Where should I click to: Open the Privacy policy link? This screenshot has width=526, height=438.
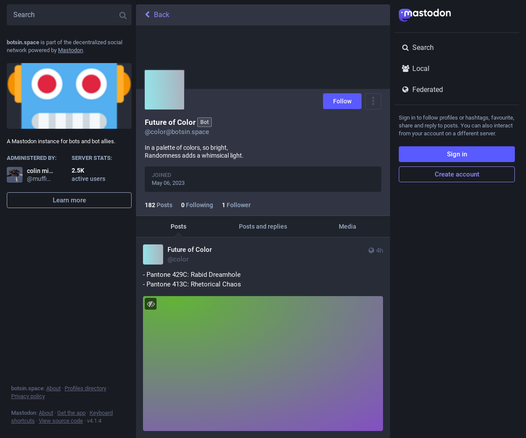28,396
